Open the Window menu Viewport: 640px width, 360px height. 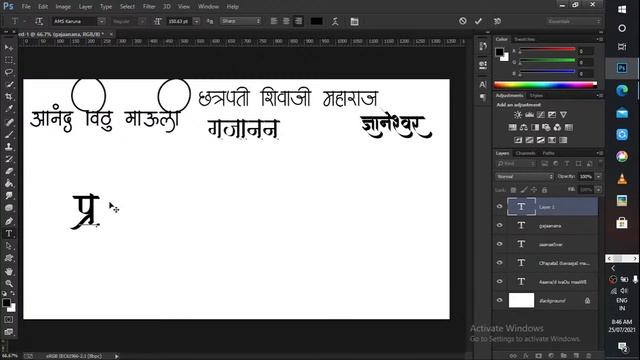coord(208,7)
